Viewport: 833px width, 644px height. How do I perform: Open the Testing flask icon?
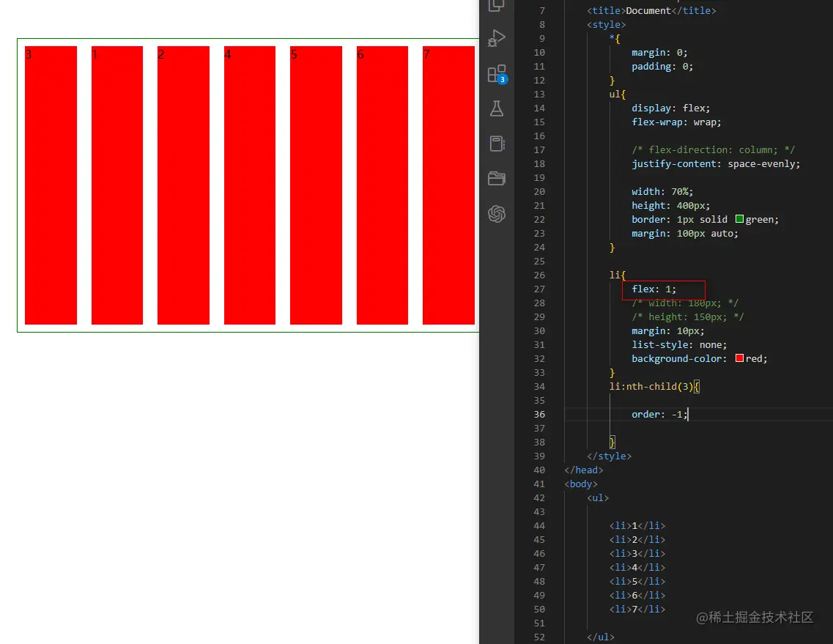496,108
